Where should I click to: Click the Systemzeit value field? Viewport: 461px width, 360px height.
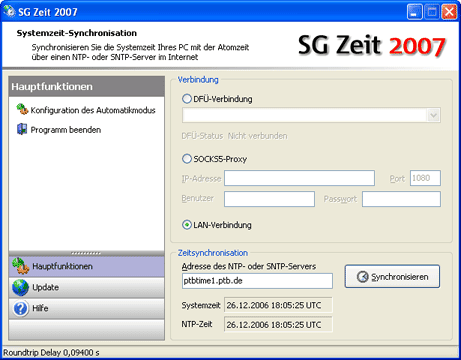point(278,305)
